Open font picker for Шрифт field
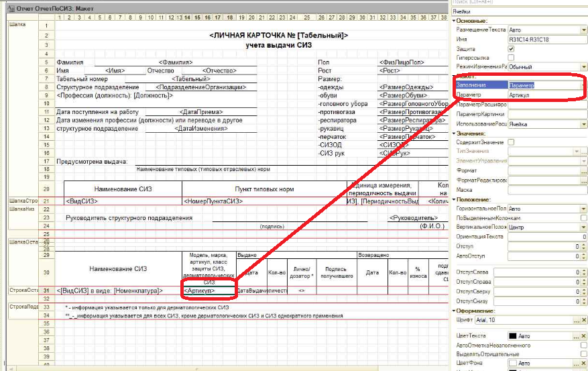The image size is (588, 371). (x=577, y=320)
